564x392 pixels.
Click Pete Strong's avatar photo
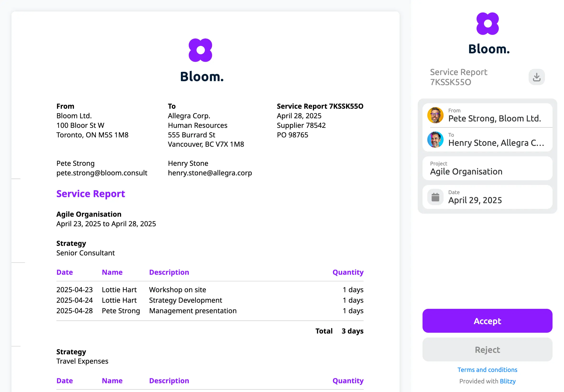435,115
